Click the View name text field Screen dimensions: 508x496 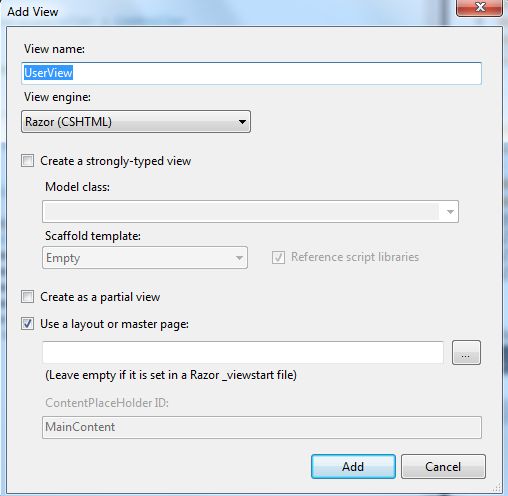[251, 73]
